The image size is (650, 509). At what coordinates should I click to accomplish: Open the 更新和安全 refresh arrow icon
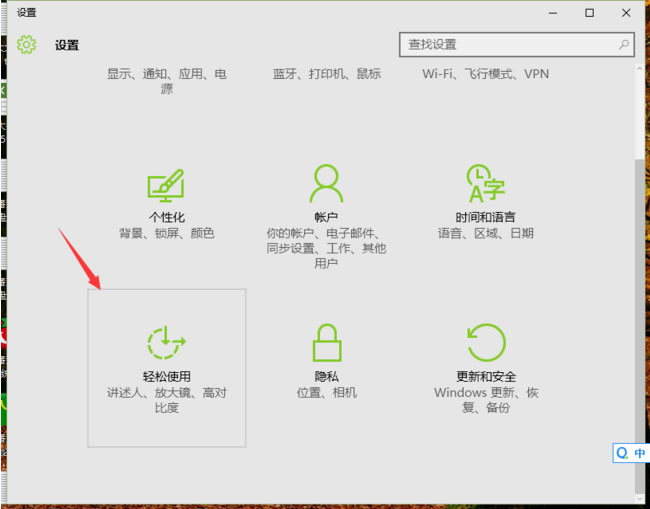coord(486,342)
